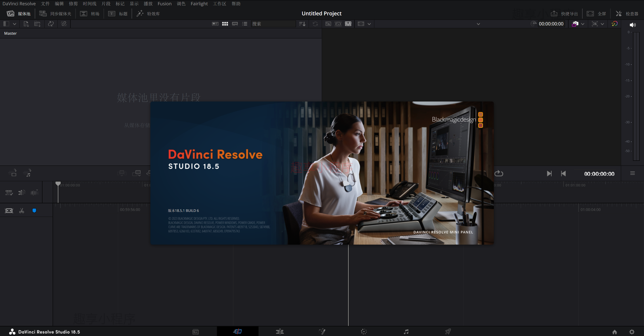
Task: Click the relink media icon
Action: [64, 24]
